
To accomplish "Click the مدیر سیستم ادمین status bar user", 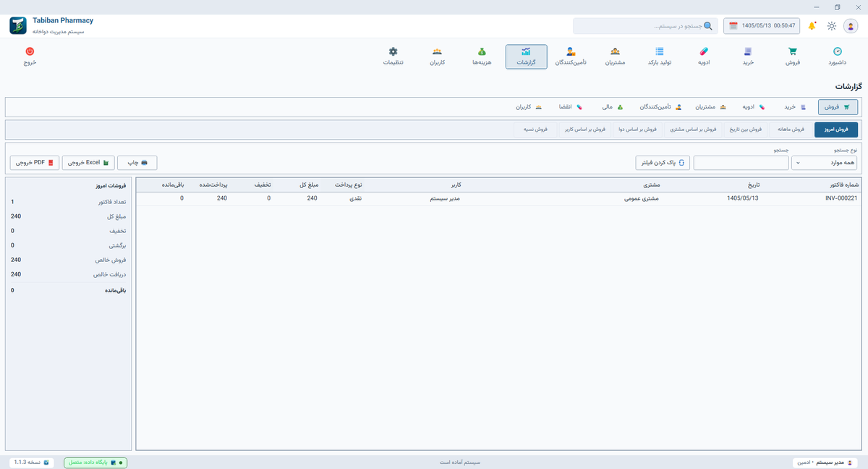I will coord(824,462).
